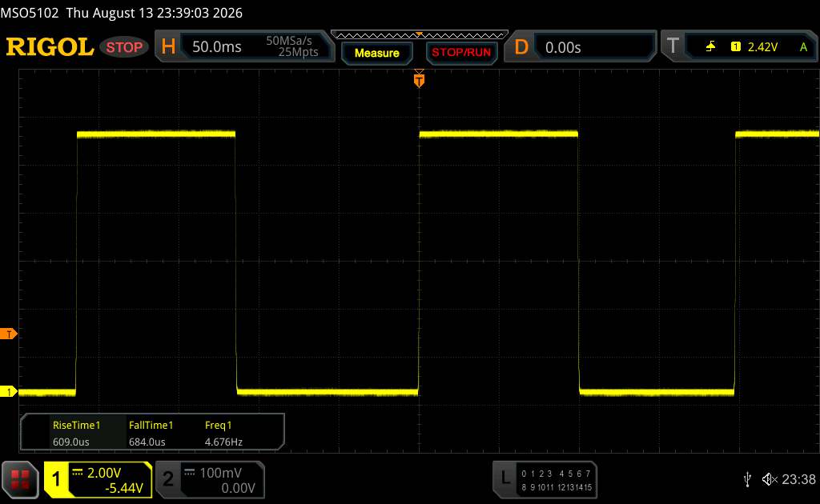820x504 pixels.
Task: Click the 684.0us fall time value
Action: point(147,442)
